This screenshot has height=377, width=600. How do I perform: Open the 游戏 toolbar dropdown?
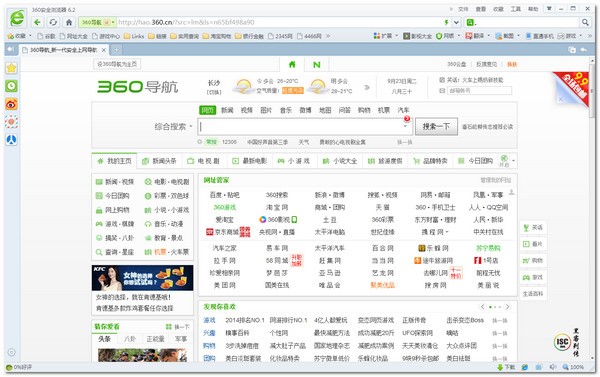click(x=580, y=36)
